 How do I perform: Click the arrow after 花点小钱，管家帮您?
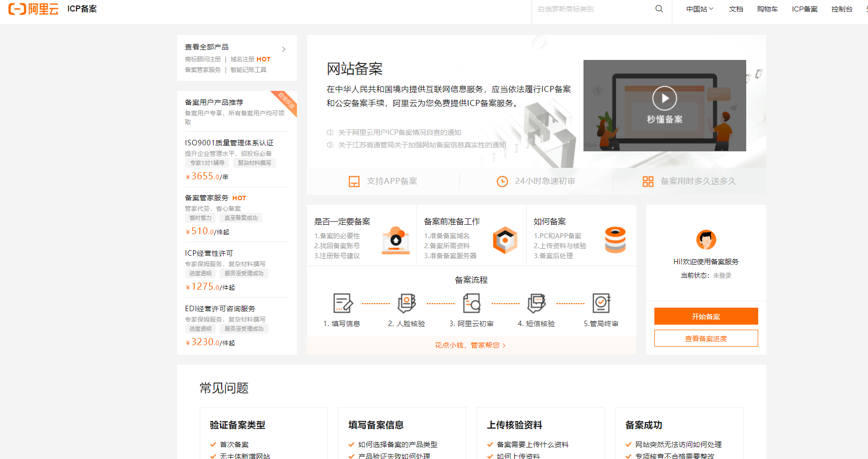504,346
